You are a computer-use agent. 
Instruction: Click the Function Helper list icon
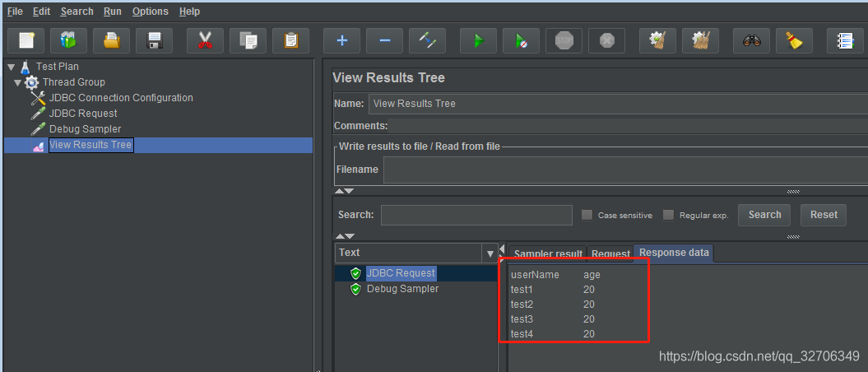pyautogui.click(x=845, y=40)
